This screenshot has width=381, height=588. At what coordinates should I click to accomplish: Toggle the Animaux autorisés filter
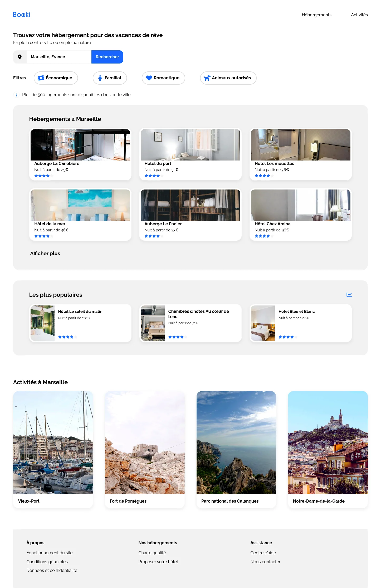pos(228,78)
